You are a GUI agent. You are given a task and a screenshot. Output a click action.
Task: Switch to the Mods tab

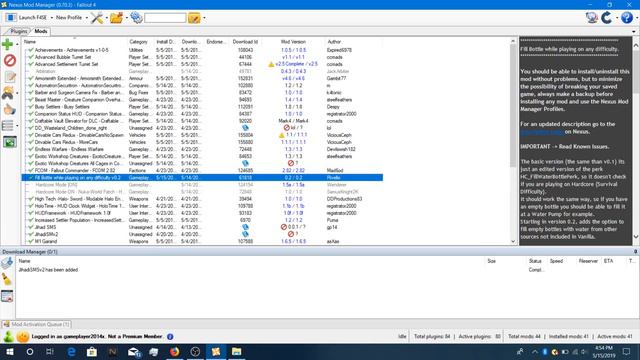(41, 31)
